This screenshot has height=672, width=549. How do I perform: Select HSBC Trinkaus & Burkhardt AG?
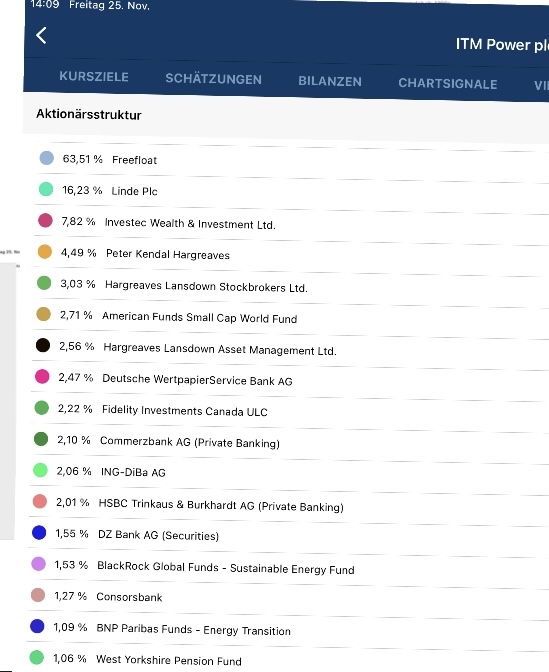pyautogui.click(x=221, y=505)
